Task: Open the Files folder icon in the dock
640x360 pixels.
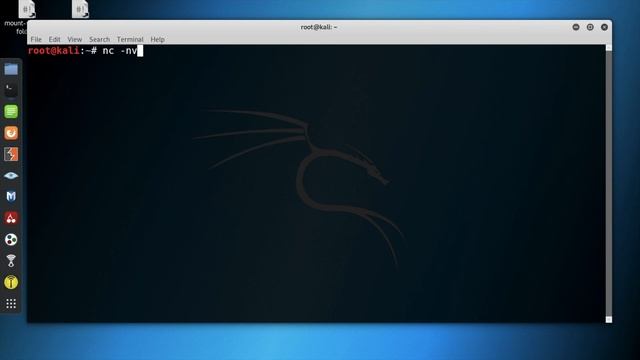Action: (11, 69)
